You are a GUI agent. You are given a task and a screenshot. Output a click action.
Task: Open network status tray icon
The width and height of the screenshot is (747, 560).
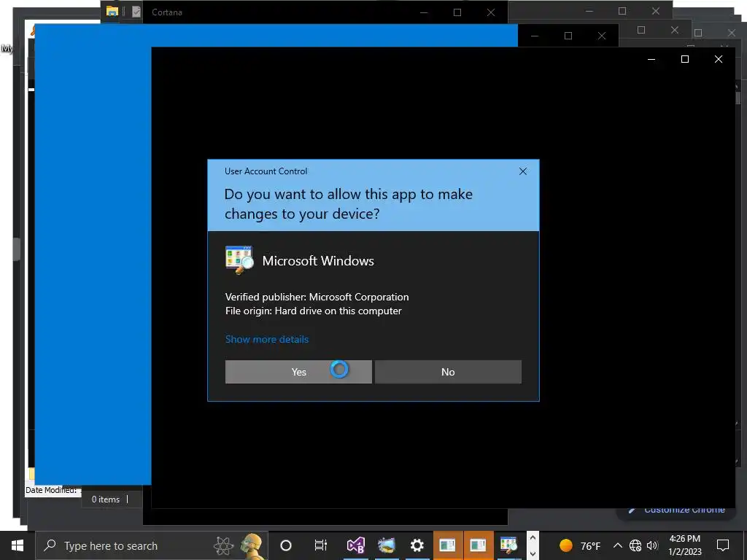coord(635,545)
